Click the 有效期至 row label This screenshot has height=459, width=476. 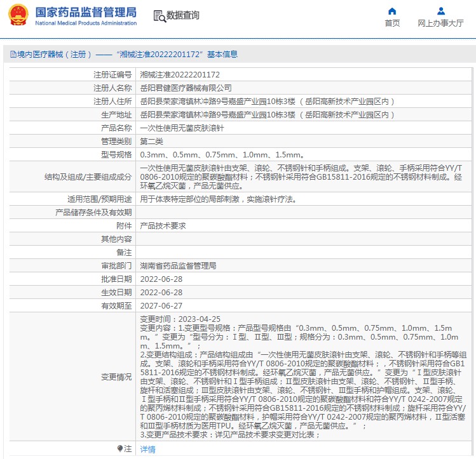[x=116, y=306]
